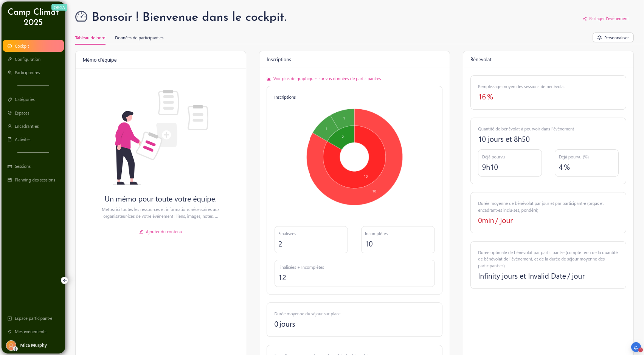The width and height of the screenshot is (644, 355).
Task: Open Planning des sessions
Action: point(35,180)
